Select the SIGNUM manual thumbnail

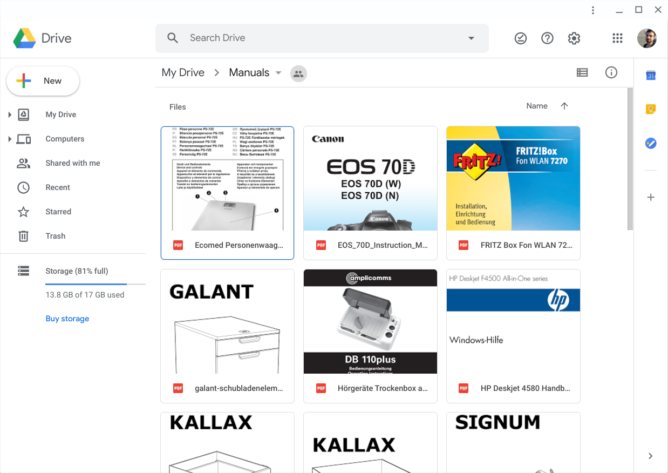tap(513, 443)
